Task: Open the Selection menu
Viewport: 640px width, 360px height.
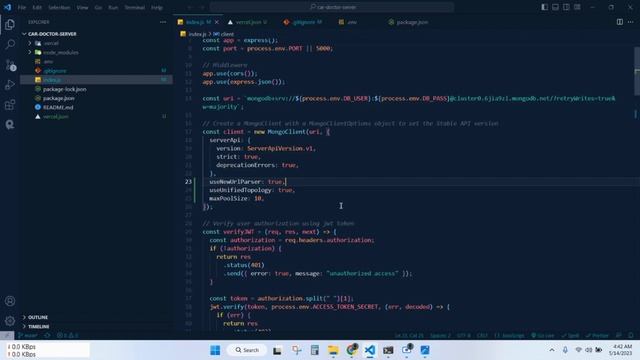Action: 59,7
